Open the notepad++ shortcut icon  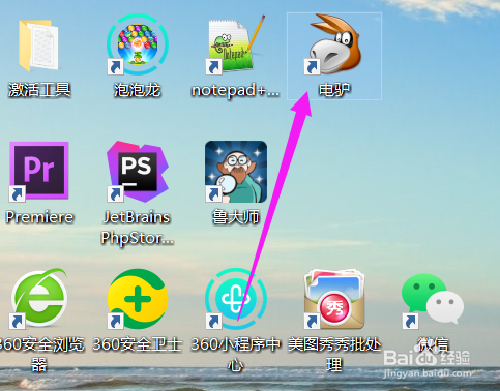point(235,45)
